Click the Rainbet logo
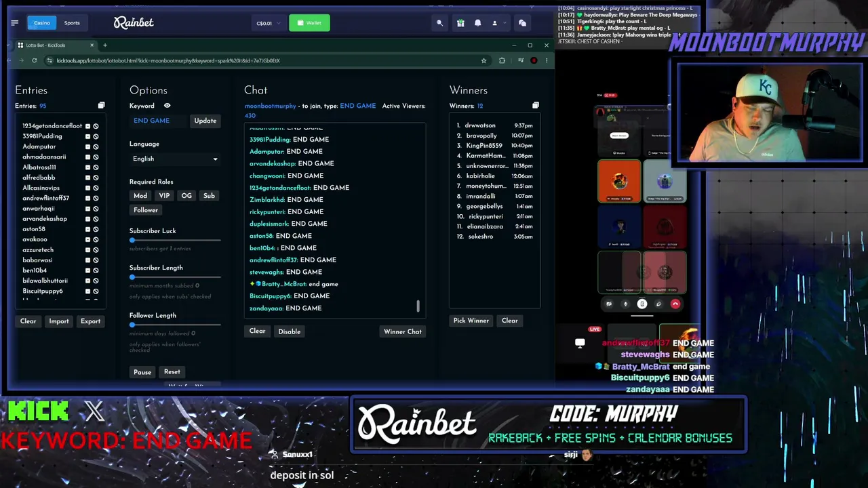Image resolution: width=868 pixels, height=488 pixels. pyautogui.click(x=134, y=23)
